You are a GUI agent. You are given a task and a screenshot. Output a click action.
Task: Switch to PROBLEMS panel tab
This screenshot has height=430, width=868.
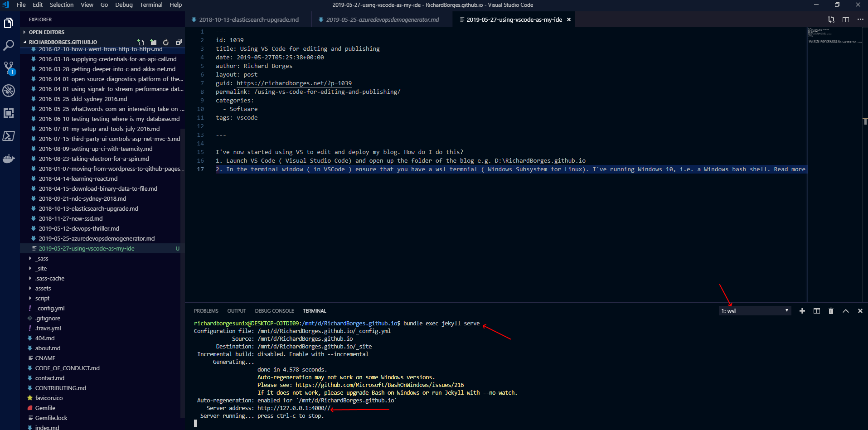(206, 311)
